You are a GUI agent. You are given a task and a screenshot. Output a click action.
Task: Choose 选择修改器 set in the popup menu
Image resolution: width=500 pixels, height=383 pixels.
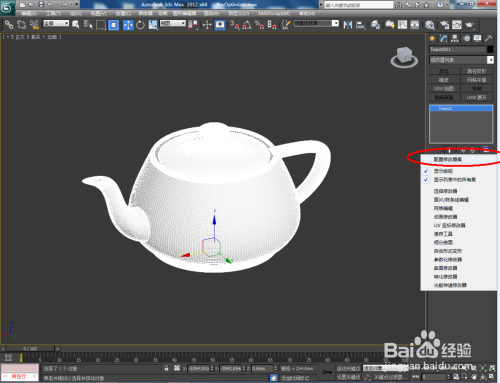tap(459, 191)
